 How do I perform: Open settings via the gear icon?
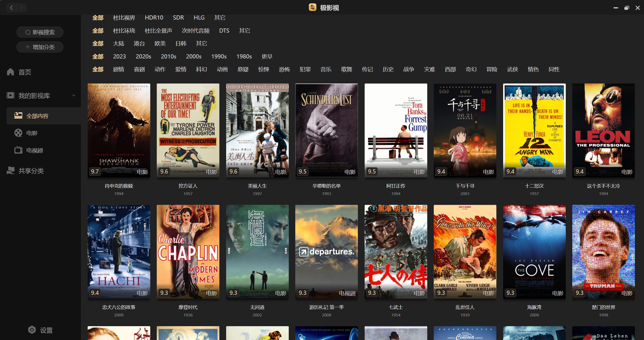click(32, 330)
